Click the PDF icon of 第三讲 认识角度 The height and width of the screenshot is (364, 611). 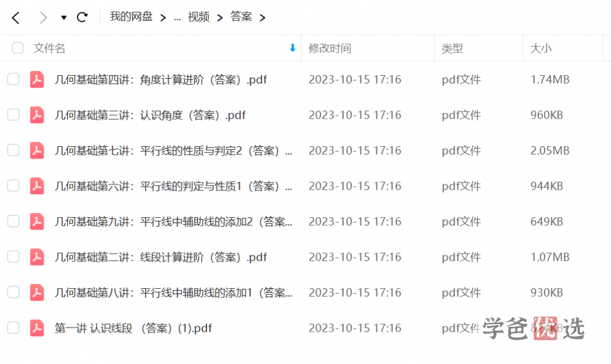[37, 115]
